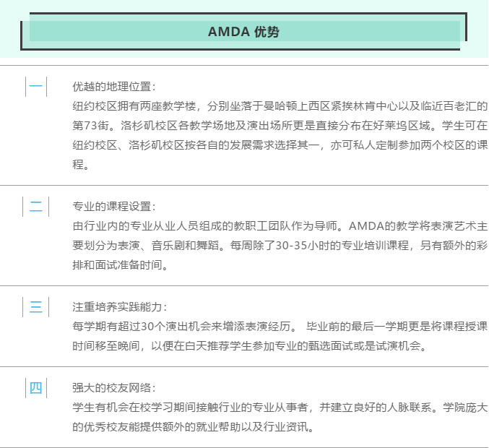This screenshot has width=489, height=448.
Task: Click the line starting 由行业内的专业从业人员
Action: [x=280, y=226]
